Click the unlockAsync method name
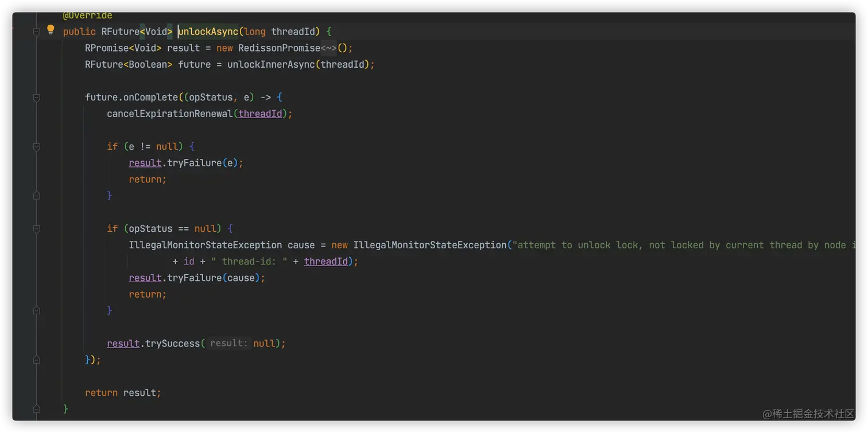 [x=208, y=32]
